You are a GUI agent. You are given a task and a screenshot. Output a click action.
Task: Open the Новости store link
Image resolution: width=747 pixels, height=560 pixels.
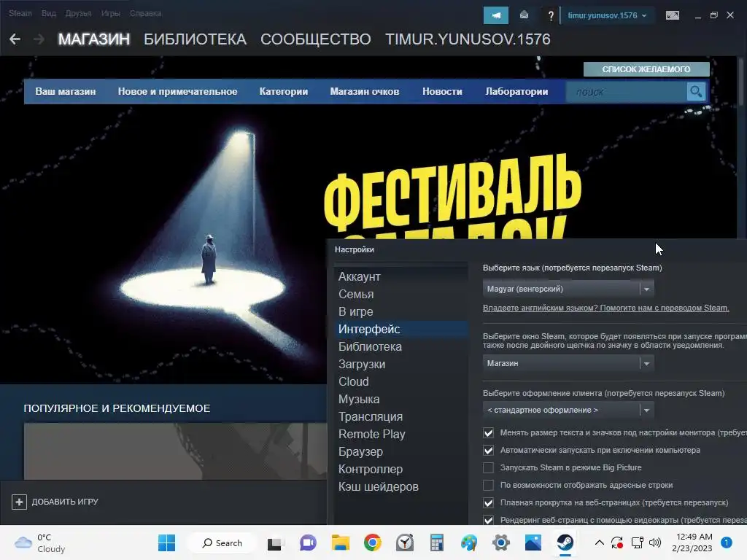click(x=442, y=91)
